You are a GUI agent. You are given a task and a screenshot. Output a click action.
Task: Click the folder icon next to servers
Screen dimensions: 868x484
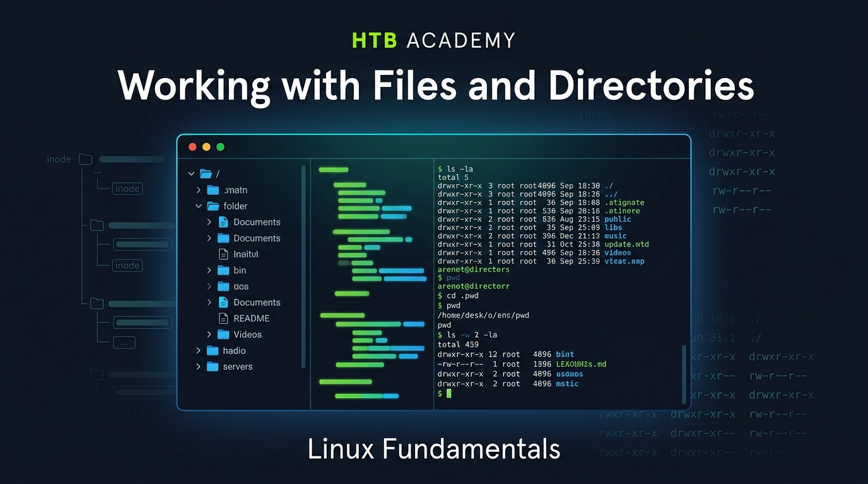[x=213, y=366]
